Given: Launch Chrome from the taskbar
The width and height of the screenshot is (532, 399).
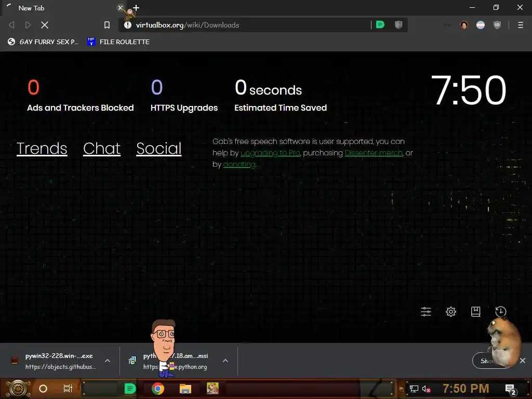Looking at the screenshot, I should [x=158, y=389].
